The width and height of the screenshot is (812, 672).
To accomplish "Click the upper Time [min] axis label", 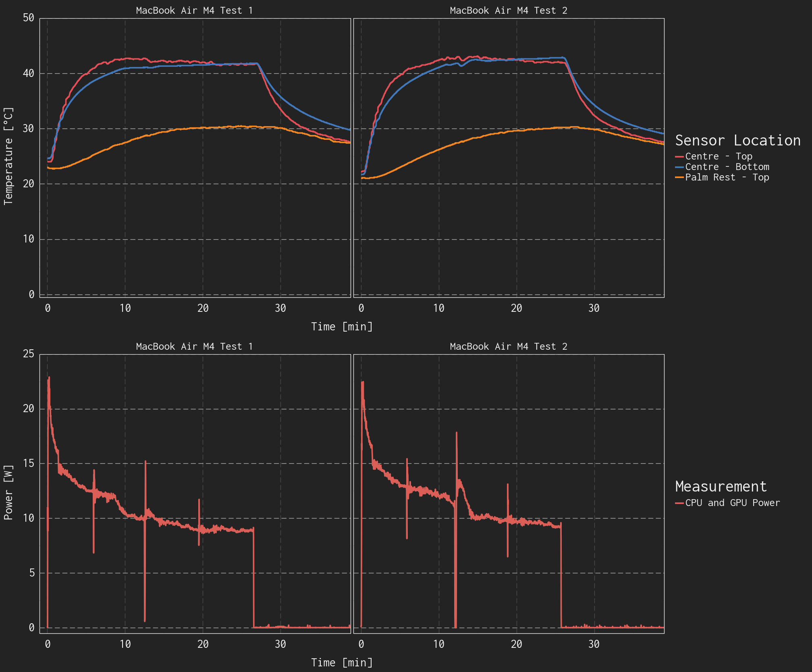I will [x=342, y=326].
